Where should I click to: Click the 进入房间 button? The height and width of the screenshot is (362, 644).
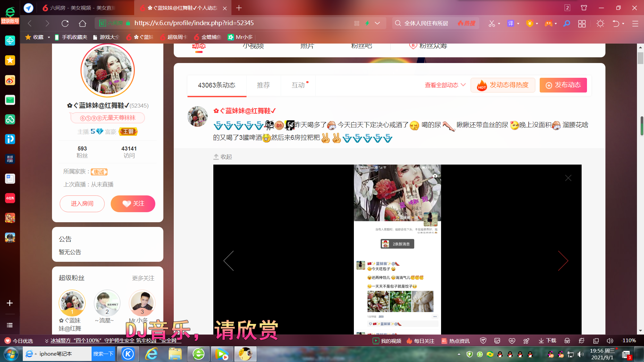82,203
